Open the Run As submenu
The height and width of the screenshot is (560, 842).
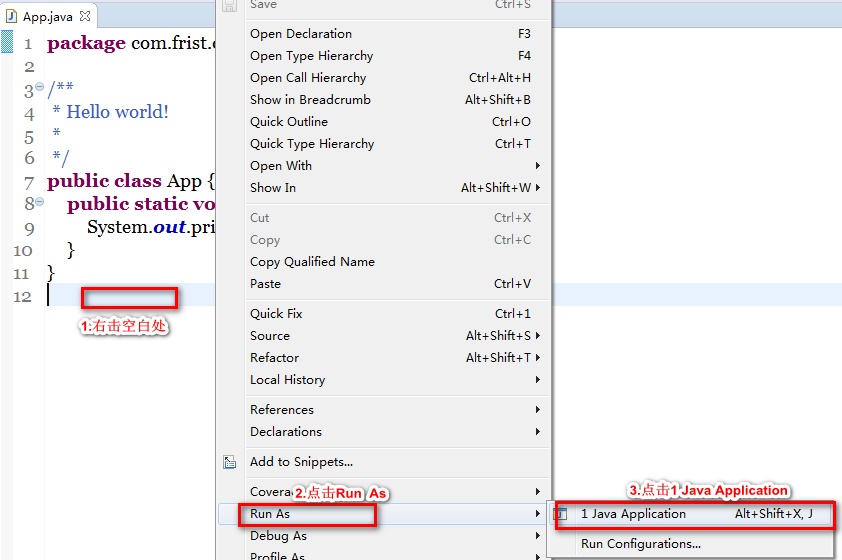(383, 514)
